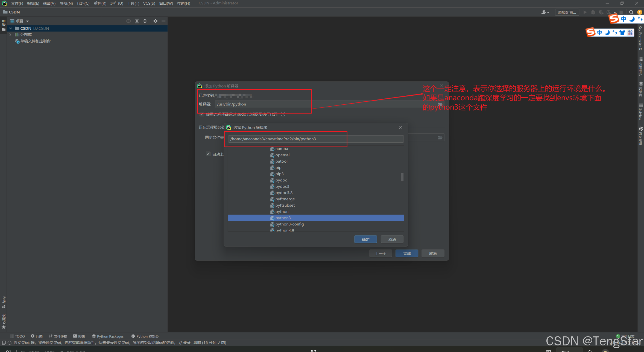This screenshot has height=352, width=644.
Task: Click the 完成 button in the dialog
Action: (x=407, y=253)
